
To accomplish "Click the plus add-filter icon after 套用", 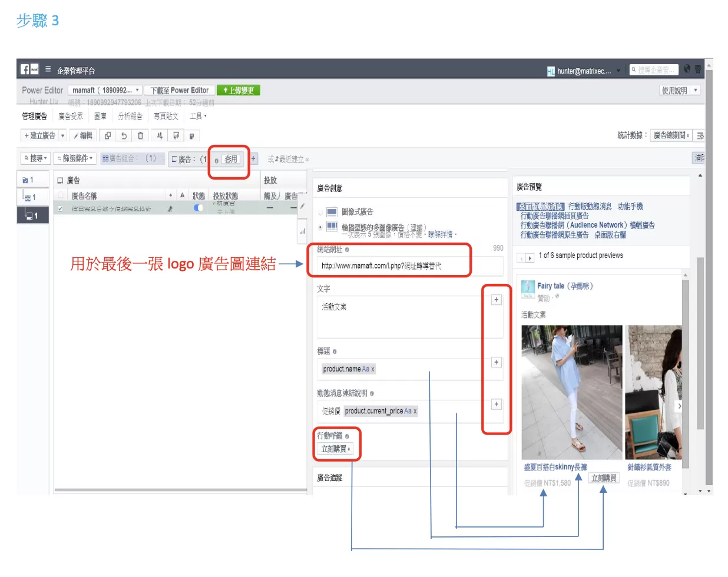I will point(254,158).
